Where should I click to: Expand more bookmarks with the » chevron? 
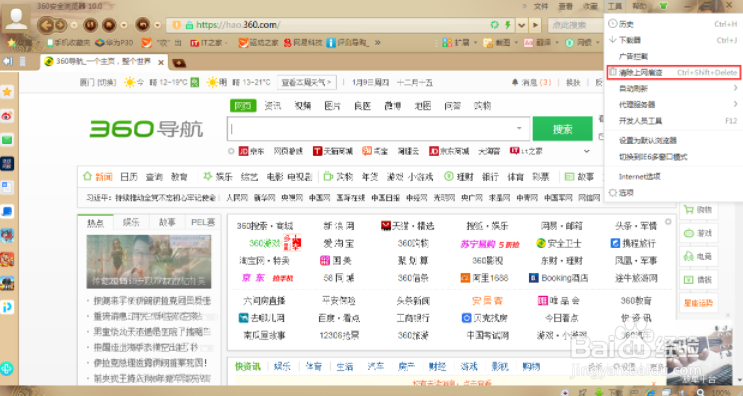tap(378, 43)
